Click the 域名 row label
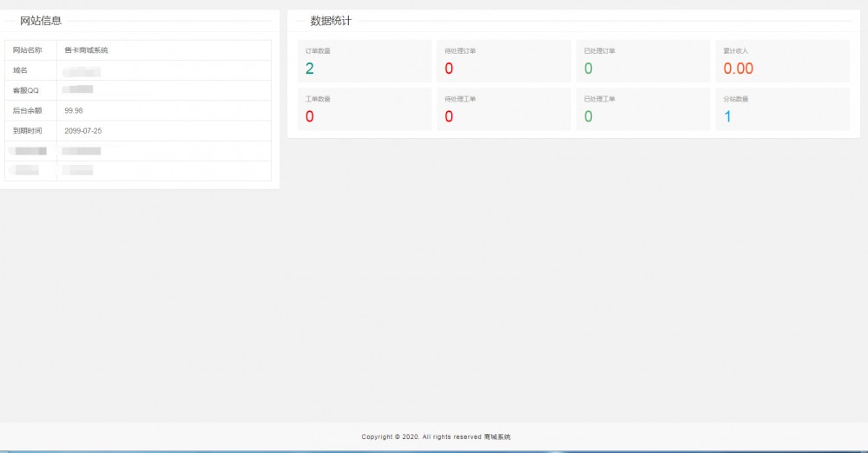Screen dimensions: 868x453 [20, 70]
